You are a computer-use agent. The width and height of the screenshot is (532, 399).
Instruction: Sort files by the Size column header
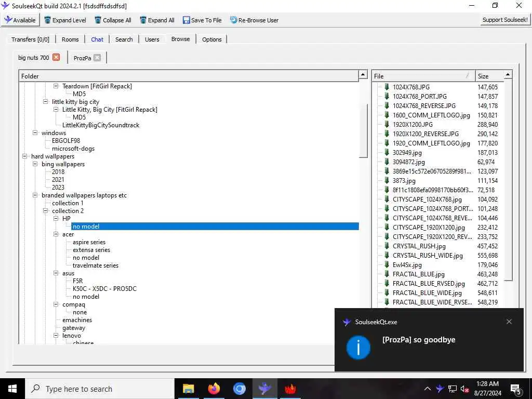pyautogui.click(x=489, y=76)
